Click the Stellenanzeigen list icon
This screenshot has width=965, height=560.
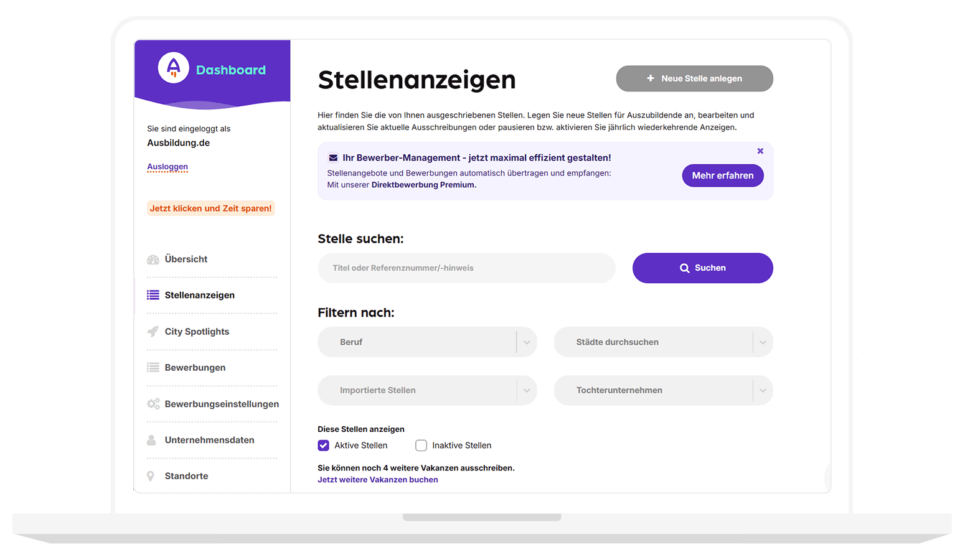tap(153, 295)
